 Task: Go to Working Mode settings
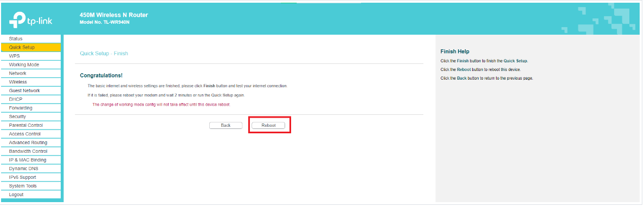coord(31,64)
